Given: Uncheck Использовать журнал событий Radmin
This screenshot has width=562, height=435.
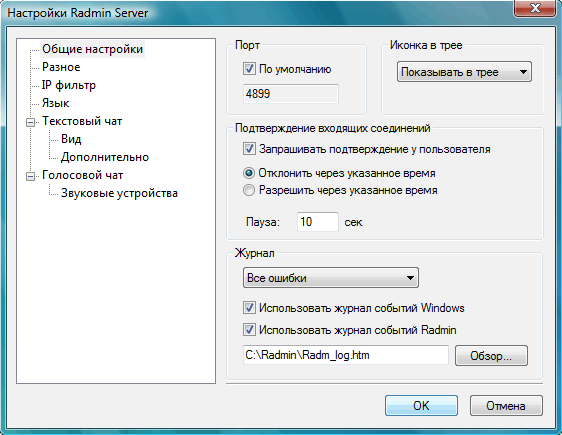Looking at the screenshot, I should coord(249,329).
